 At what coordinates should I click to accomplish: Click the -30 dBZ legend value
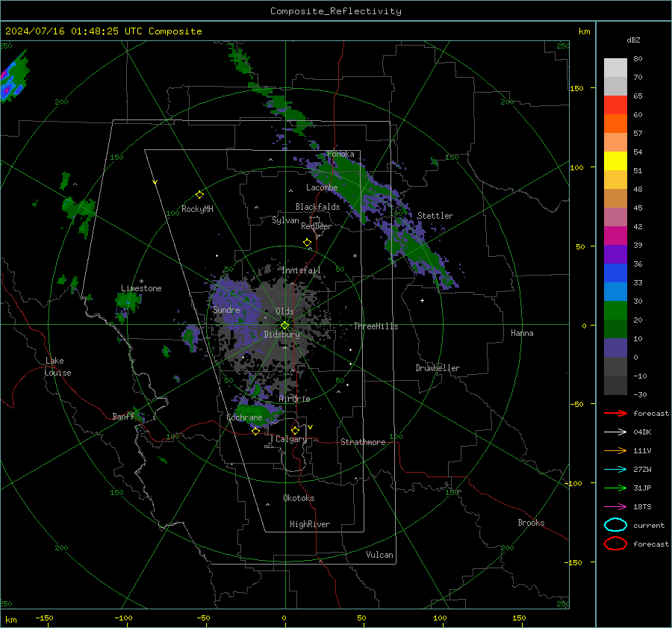640,394
